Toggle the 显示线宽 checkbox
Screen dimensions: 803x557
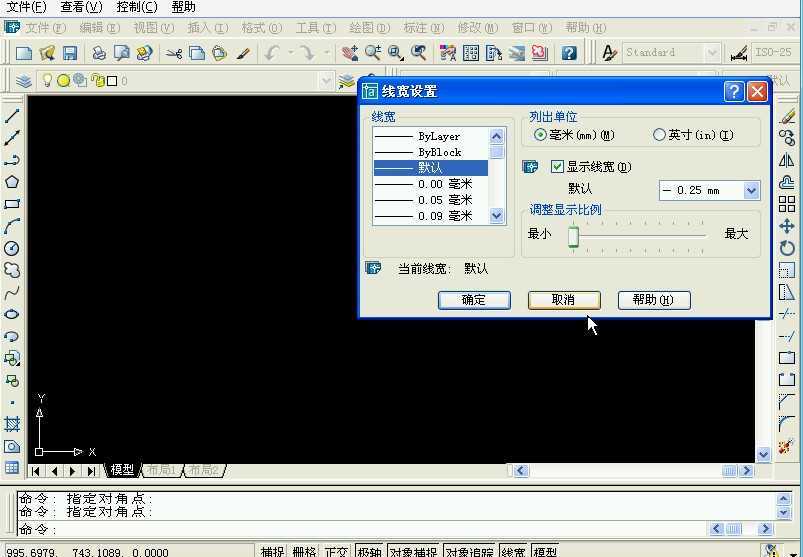[557, 166]
